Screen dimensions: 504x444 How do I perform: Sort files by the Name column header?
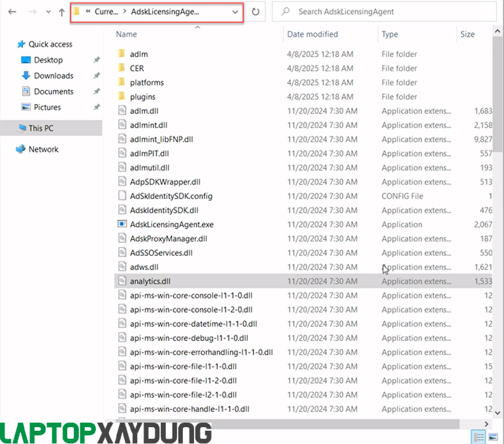[126, 34]
